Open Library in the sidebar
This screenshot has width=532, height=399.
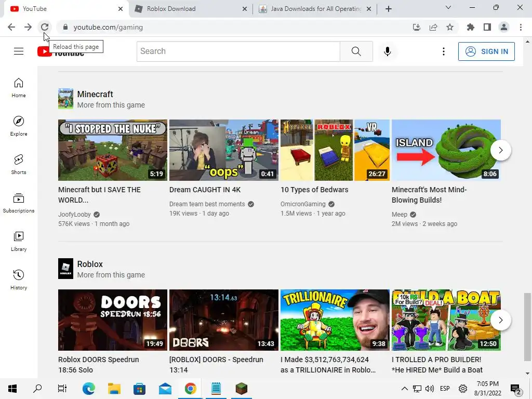19,241
